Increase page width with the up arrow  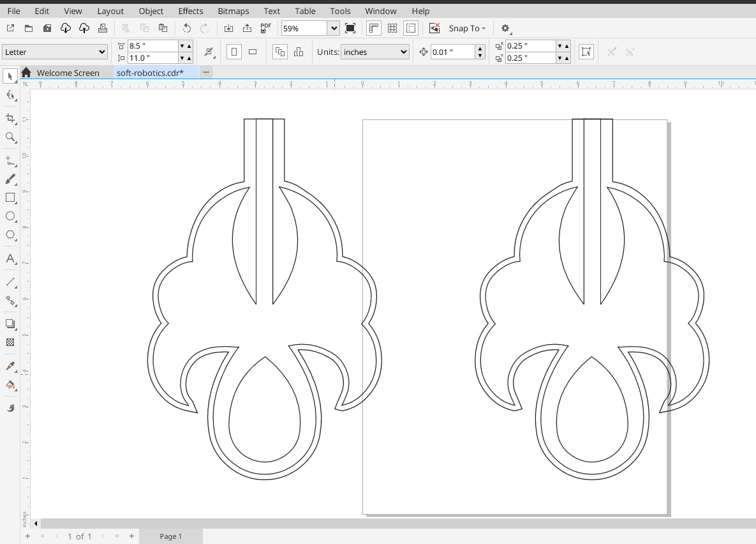point(189,46)
